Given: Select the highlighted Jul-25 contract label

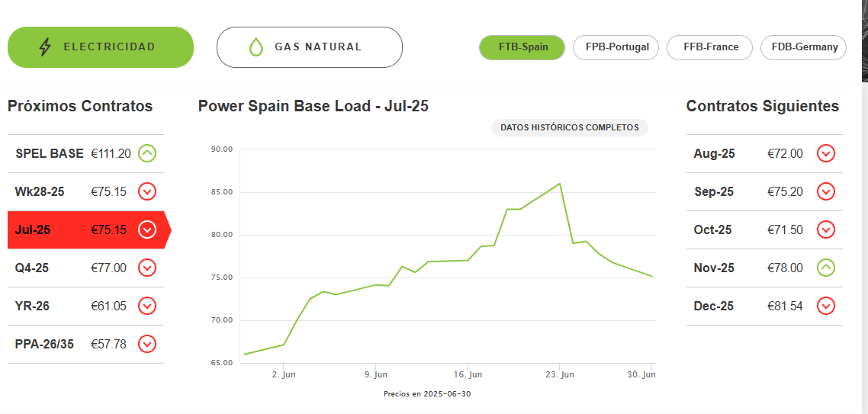Looking at the screenshot, I should click(x=33, y=229).
